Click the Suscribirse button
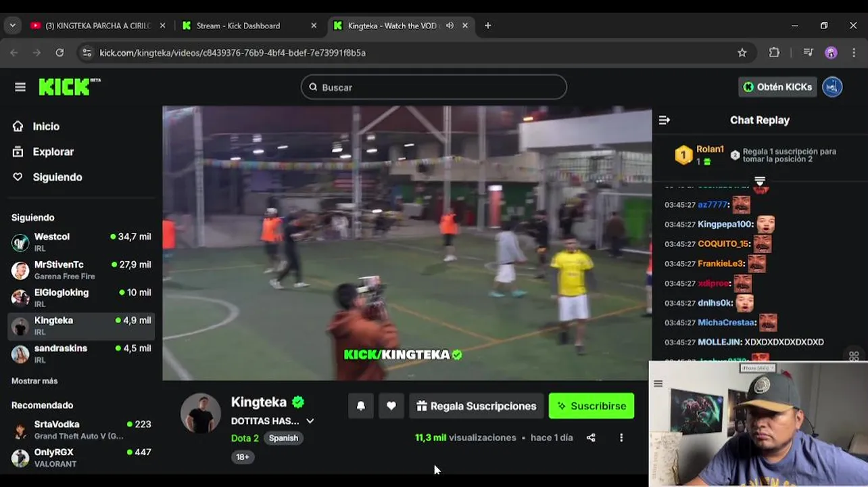 click(592, 406)
